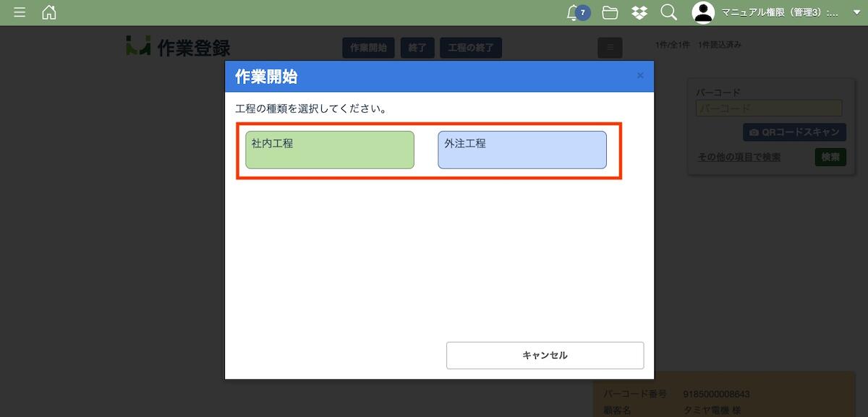Click the 作業開始 toolbar button
The image size is (868, 417).
pos(368,48)
